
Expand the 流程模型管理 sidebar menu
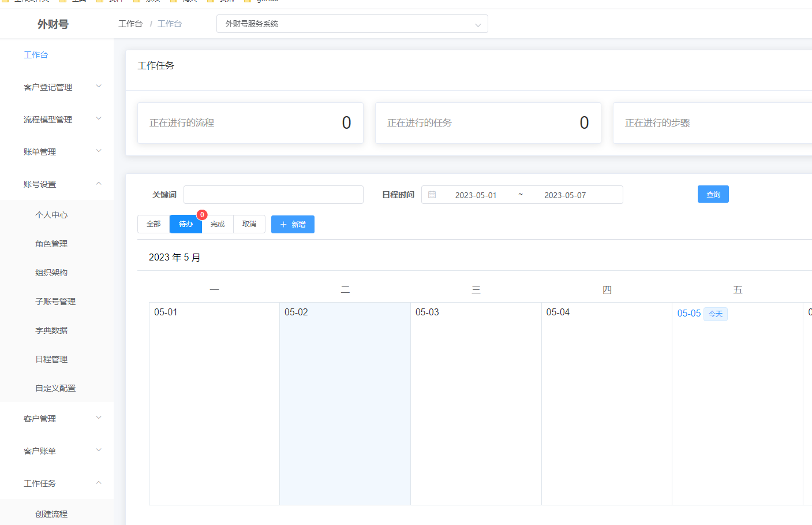(57, 119)
